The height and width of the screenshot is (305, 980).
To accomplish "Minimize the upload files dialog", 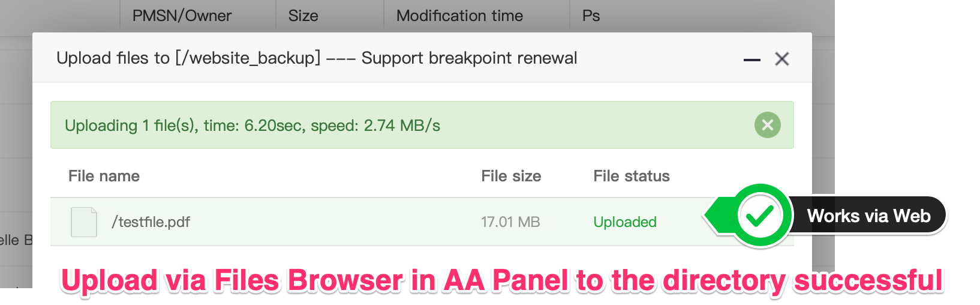I will (751, 59).
